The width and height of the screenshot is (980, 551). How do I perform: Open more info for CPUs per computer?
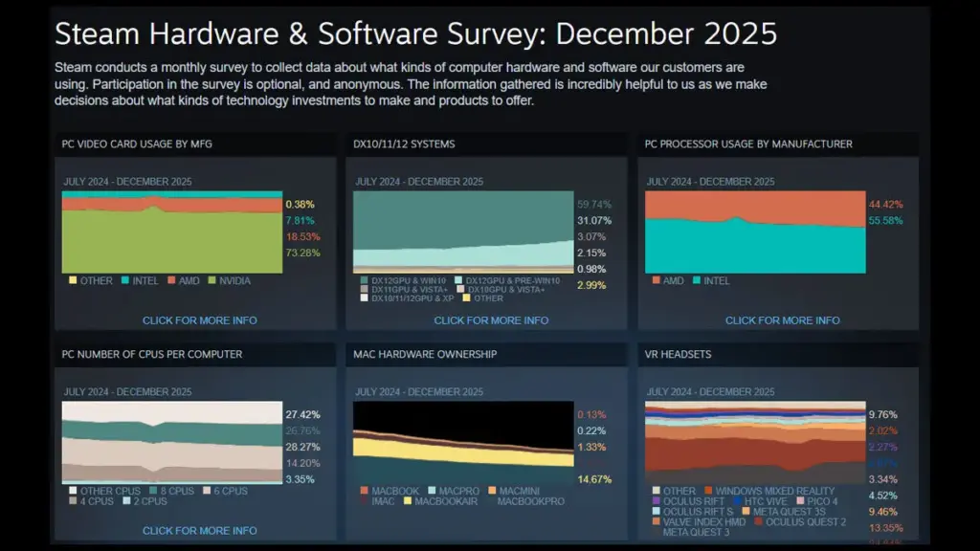(200, 529)
